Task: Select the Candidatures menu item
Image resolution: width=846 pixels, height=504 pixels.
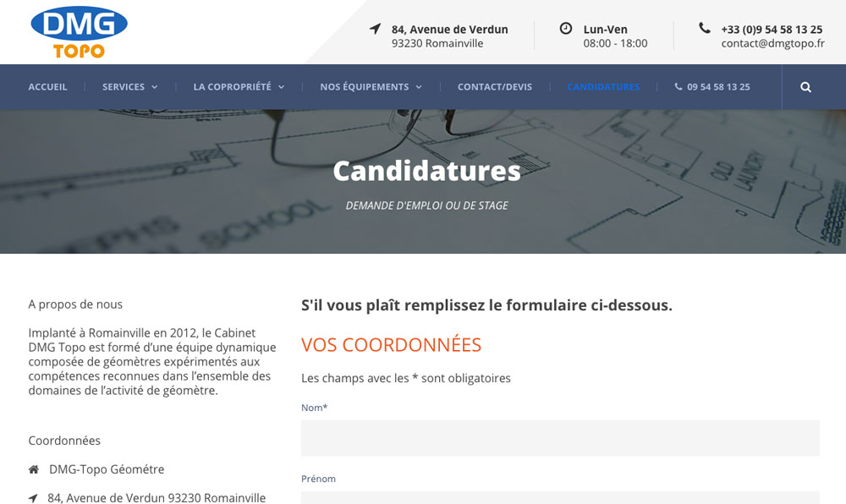Action: tap(603, 87)
